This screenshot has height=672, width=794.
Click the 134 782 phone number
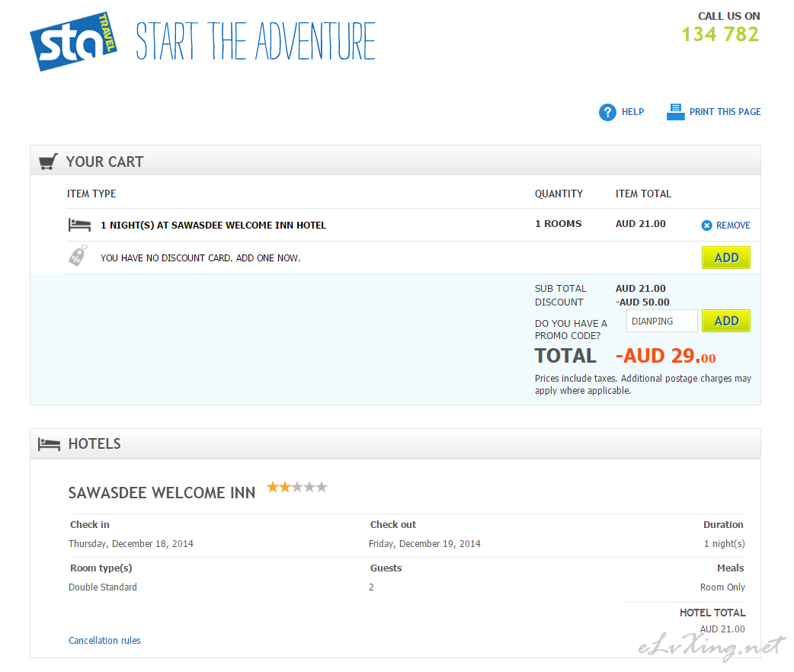point(720,34)
